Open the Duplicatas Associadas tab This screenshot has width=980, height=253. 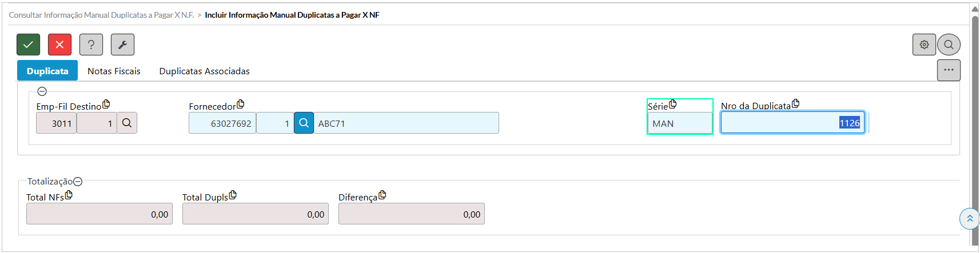(x=204, y=71)
